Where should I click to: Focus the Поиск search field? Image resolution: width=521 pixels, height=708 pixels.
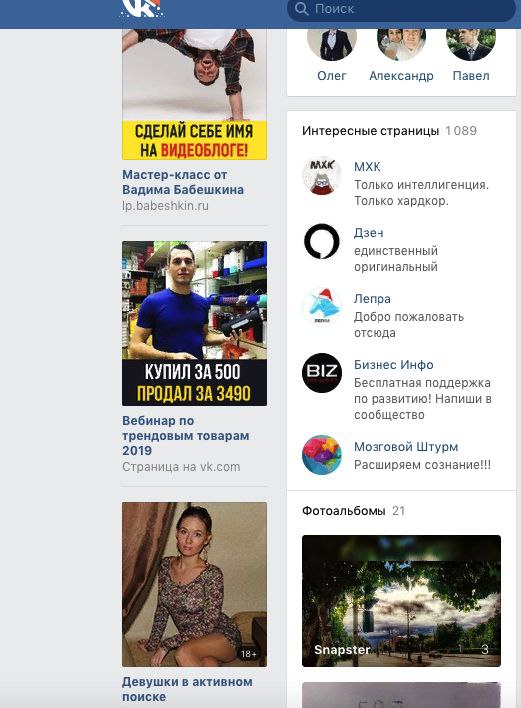[401, 9]
